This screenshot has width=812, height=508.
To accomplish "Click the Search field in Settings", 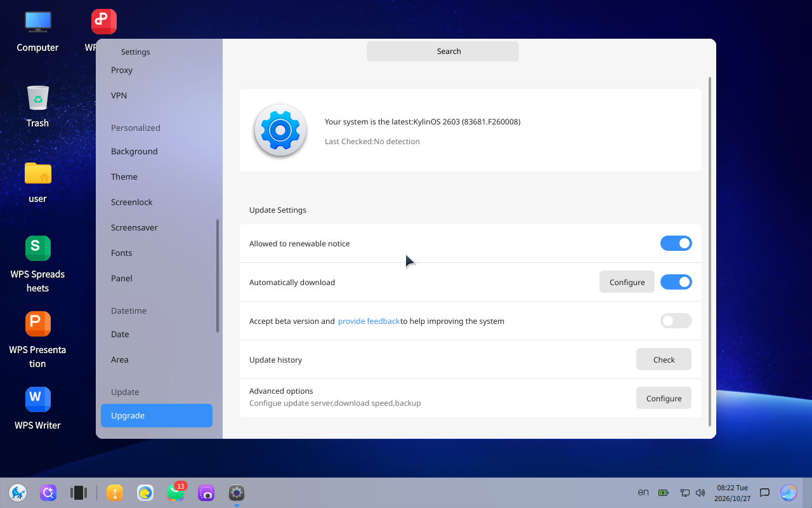I will click(443, 51).
